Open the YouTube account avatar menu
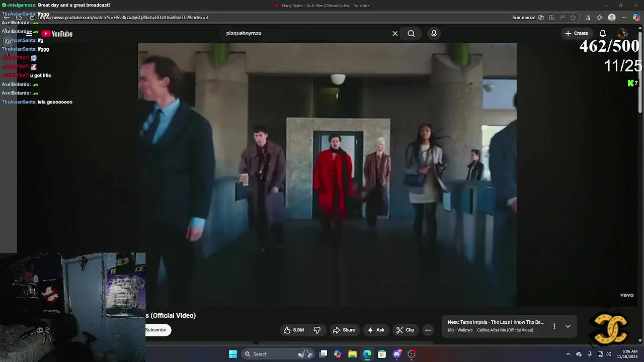The width and height of the screenshot is (644, 362). (622, 34)
